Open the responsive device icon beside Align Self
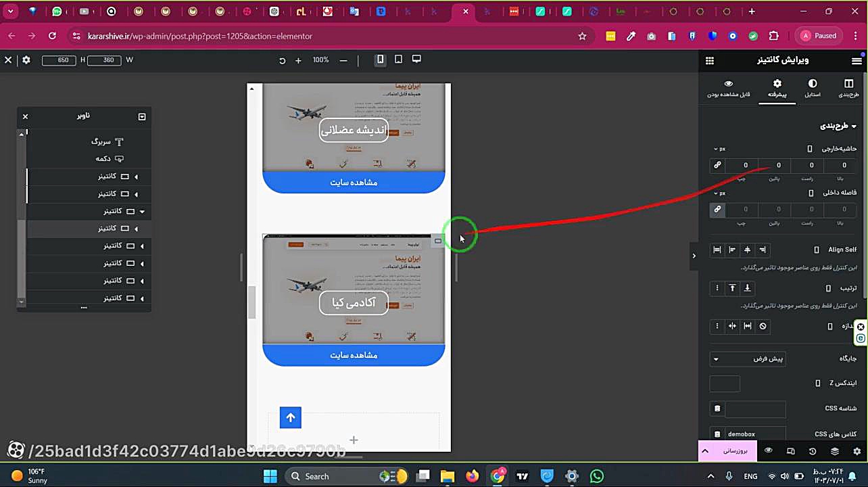The image size is (868, 487). point(817,250)
